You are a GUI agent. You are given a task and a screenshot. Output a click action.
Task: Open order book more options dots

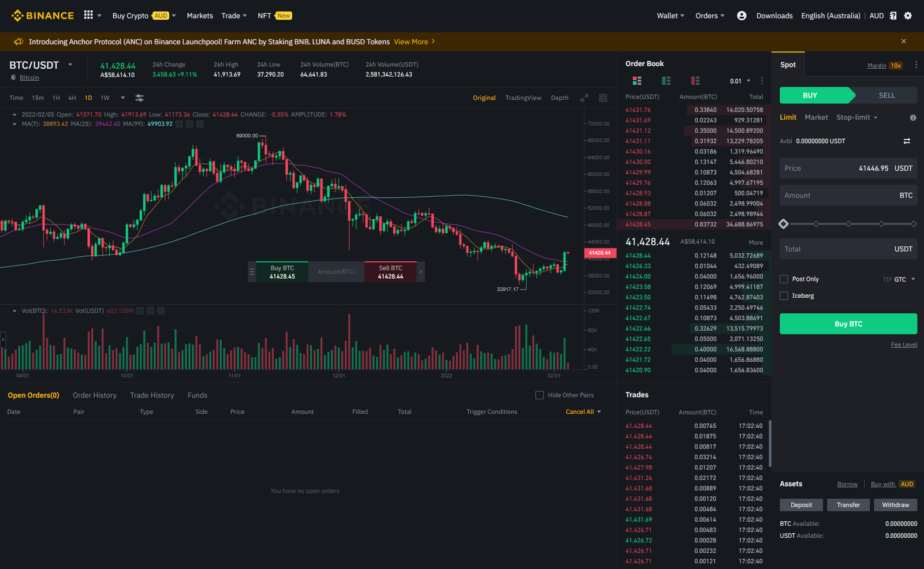(762, 81)
